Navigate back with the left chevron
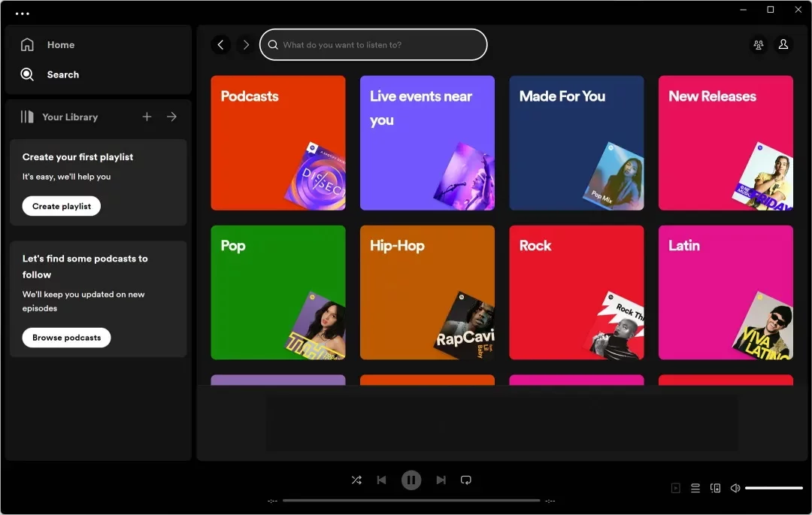 click(x=221, y=45)
